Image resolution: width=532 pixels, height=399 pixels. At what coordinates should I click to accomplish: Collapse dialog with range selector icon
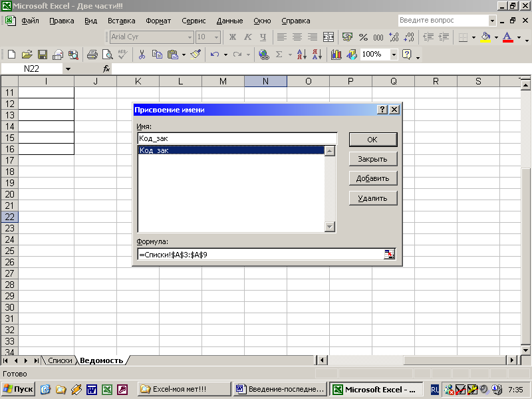(x=389, y=255)
